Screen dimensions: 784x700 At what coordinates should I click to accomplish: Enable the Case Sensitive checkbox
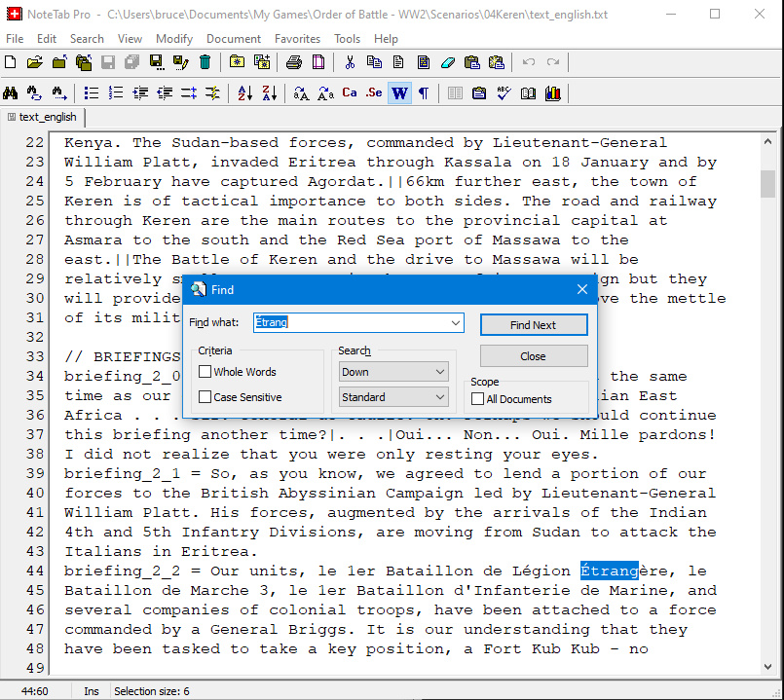(205, 397)
